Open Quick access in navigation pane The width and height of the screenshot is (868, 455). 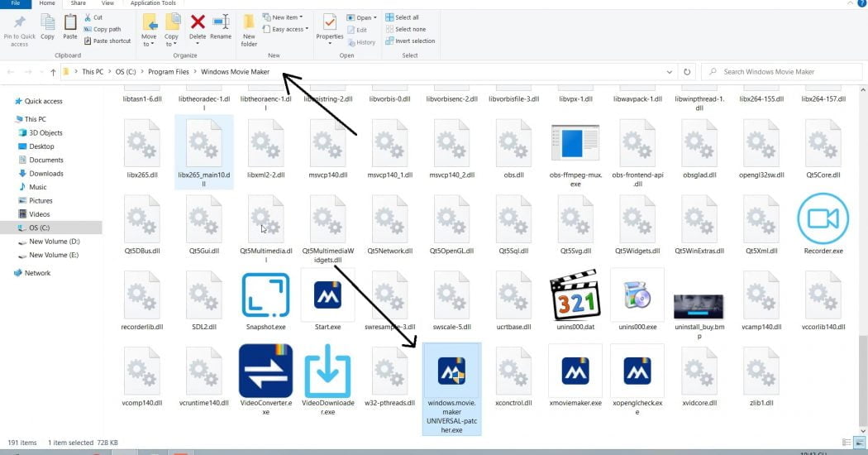tap(43, 101)
